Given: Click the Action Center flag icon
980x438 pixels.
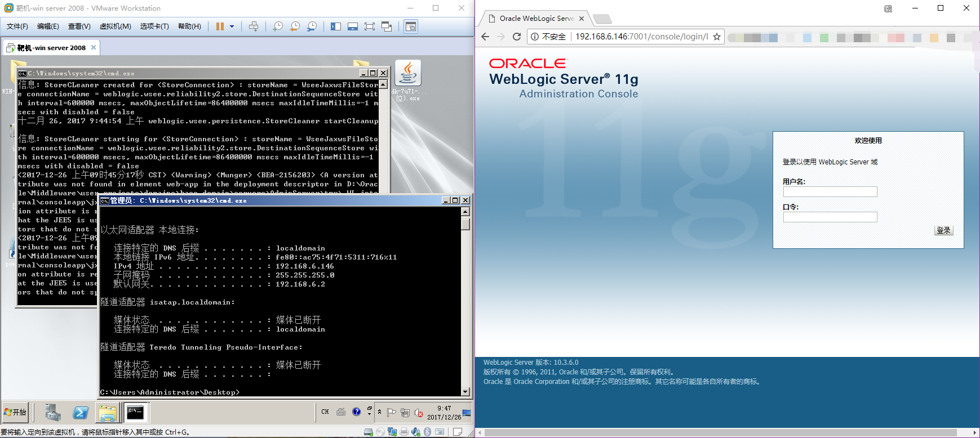Looking at the screenshot, I should [392, 413].
